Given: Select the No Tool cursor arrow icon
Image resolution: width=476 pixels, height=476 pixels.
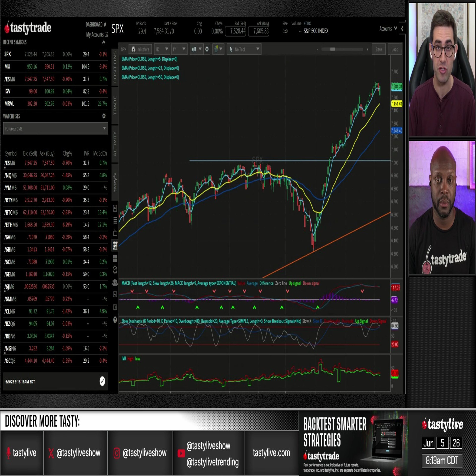Looking at the screenshot, I should pos(231,49).
